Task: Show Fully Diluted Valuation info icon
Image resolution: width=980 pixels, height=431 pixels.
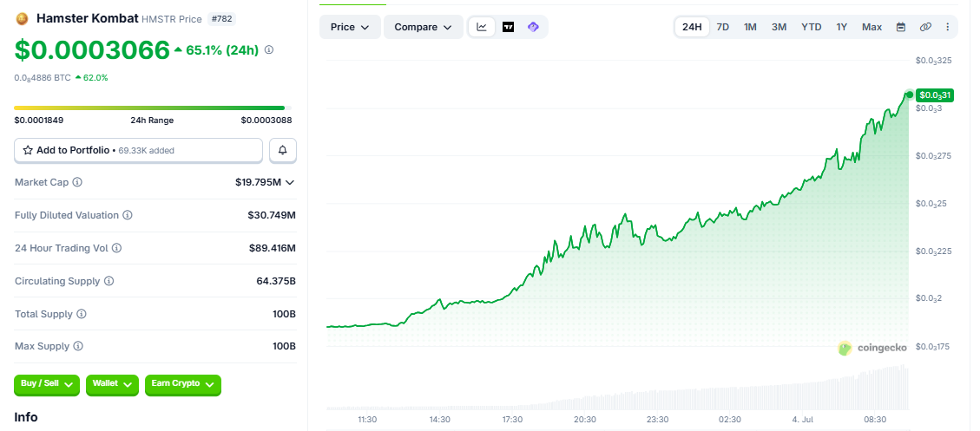Action: [128, 215]
